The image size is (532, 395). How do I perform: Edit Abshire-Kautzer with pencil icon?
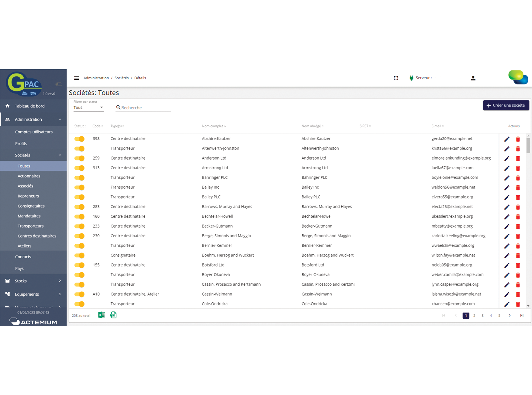point(507,139)
